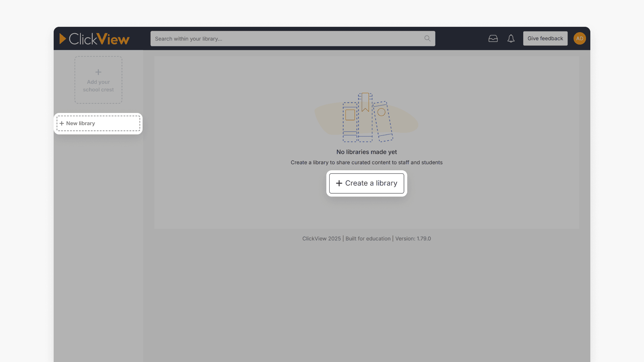Screen dimensions: 644x362
Task: Open the inbox tray icon
Action: click(493, 39)
